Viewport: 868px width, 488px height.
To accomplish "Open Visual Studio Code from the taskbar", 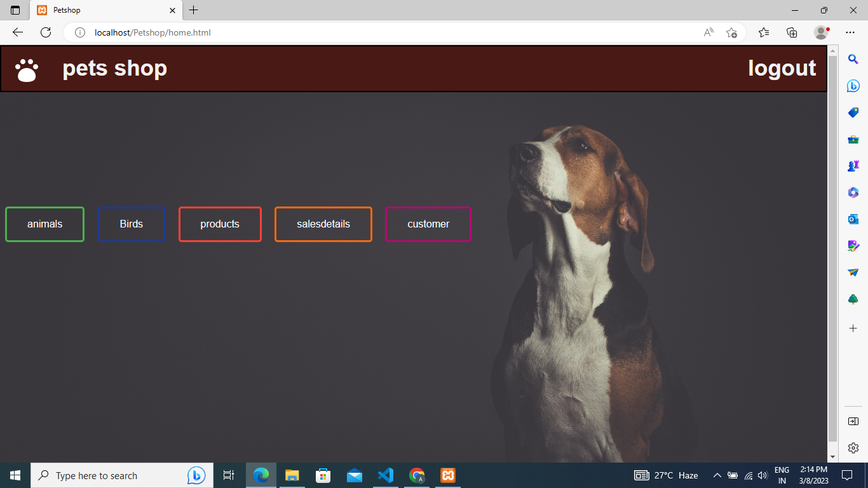I will (386, 475).
